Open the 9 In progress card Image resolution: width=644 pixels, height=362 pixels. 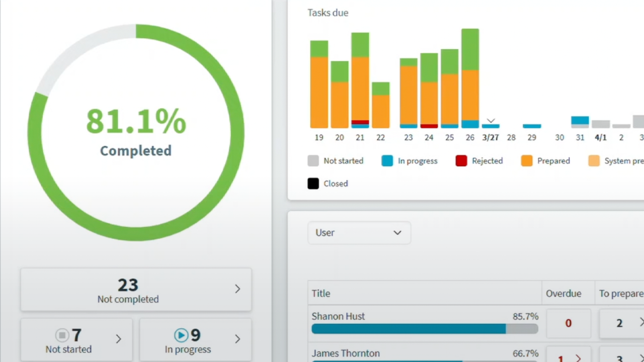195,340
